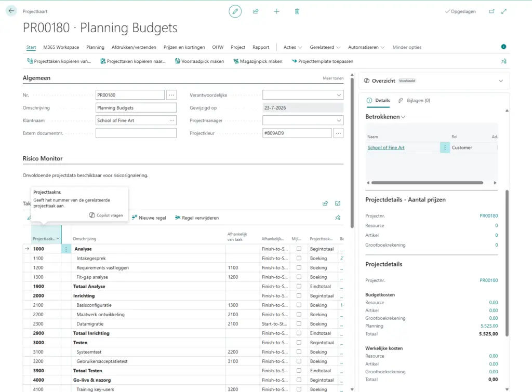
Task: Click the Meer tonen link
Action: 333,78
